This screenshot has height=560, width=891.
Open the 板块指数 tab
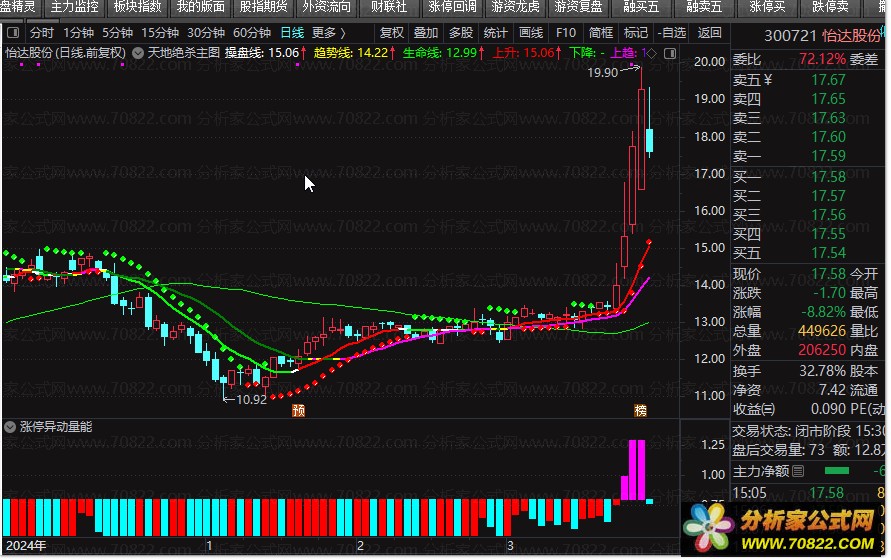point(138,7)
